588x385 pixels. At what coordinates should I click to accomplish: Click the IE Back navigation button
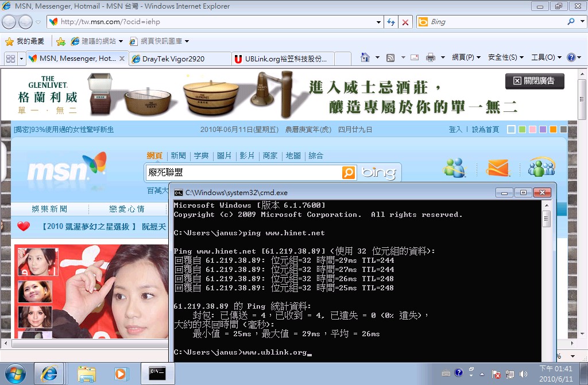(9, 22)
